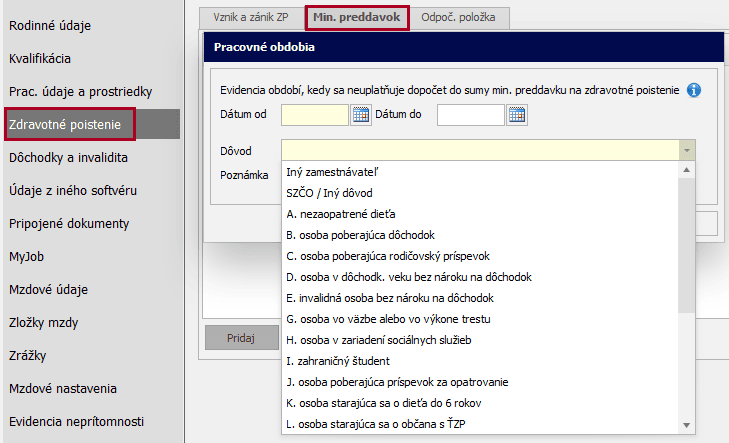This screenshot has height=443, width=729.
Task: Pick 'A. nezaopatrené dieťa' reason
Action: pos(341,214)
